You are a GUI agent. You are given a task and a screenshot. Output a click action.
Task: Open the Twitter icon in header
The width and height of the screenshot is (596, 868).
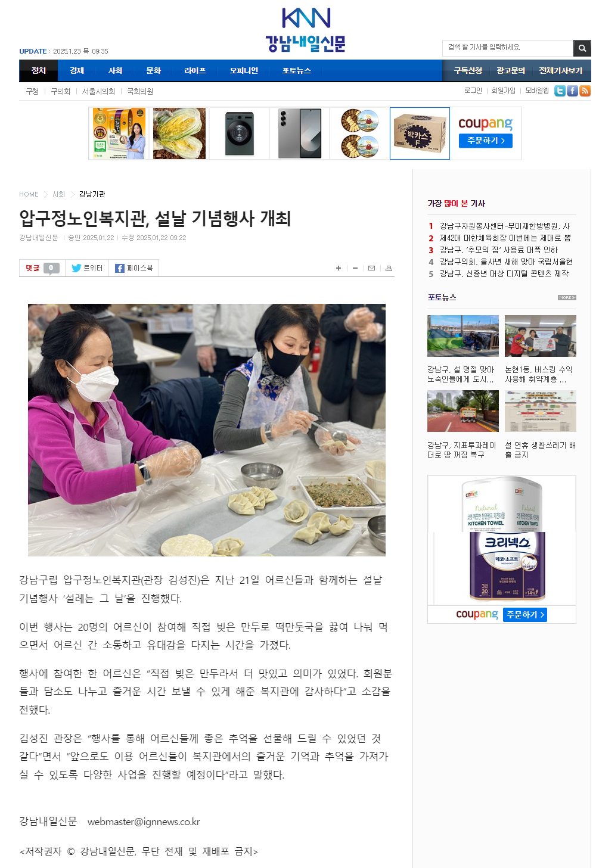click(560, 91)
